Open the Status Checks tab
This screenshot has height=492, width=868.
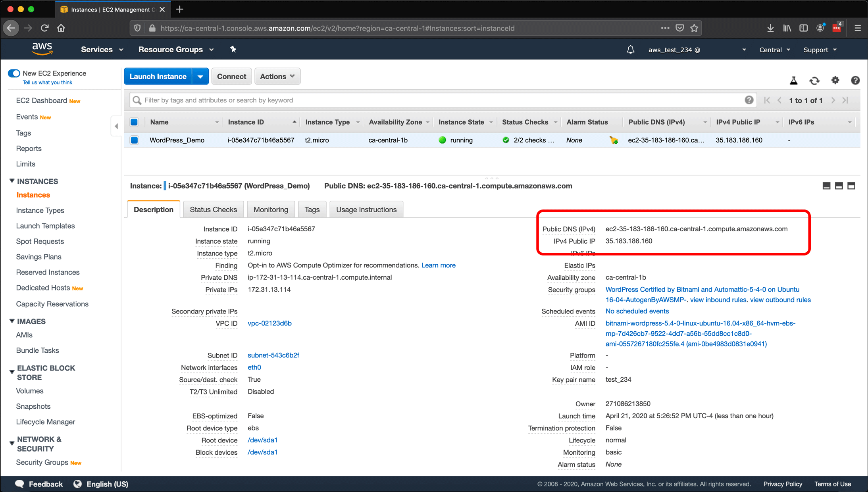(x=214, y=209)
